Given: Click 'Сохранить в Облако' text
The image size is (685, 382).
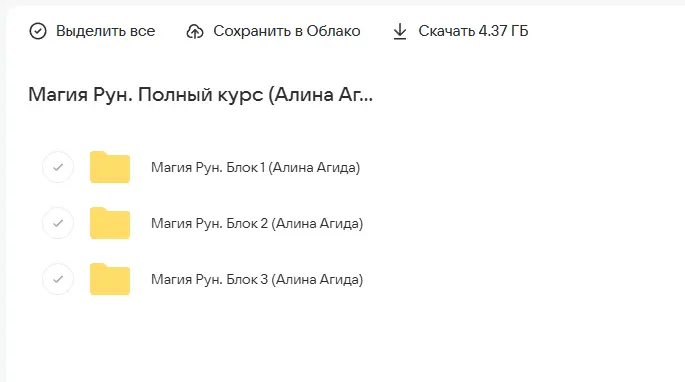Looking at the screenshot, I should 287,31.
